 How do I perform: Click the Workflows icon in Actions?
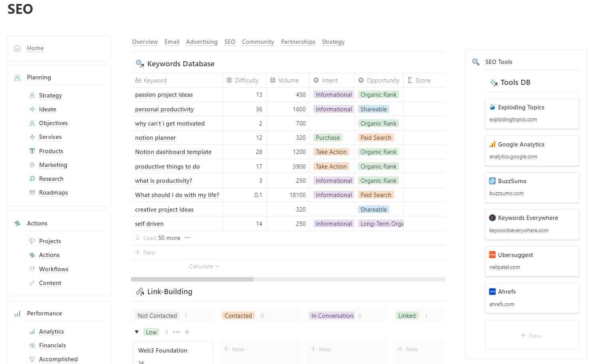point(32,269)
